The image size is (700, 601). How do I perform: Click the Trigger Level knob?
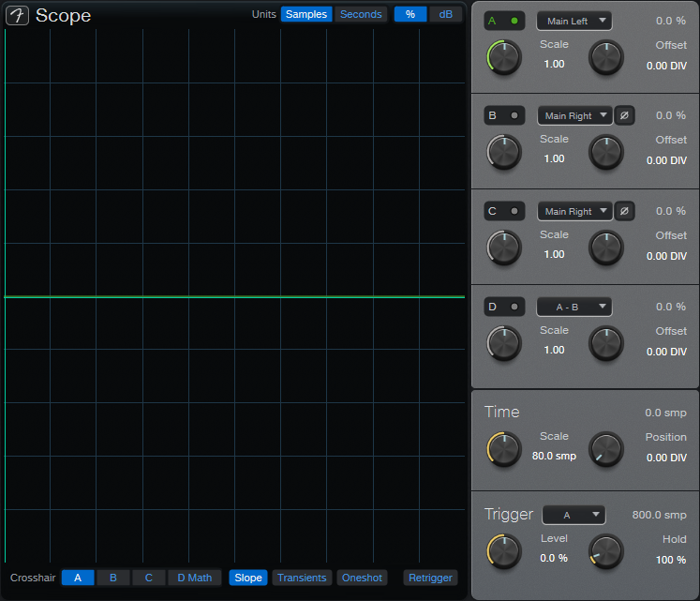504,550
